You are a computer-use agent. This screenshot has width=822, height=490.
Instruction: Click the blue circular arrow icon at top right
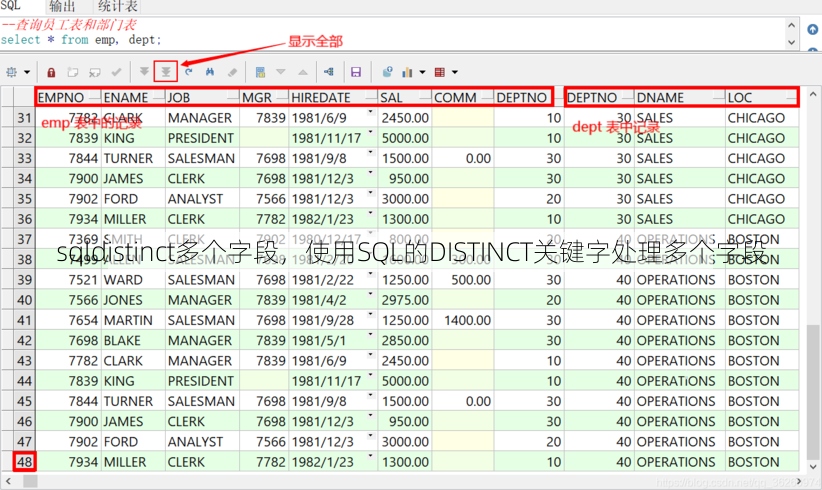point(813,29)
